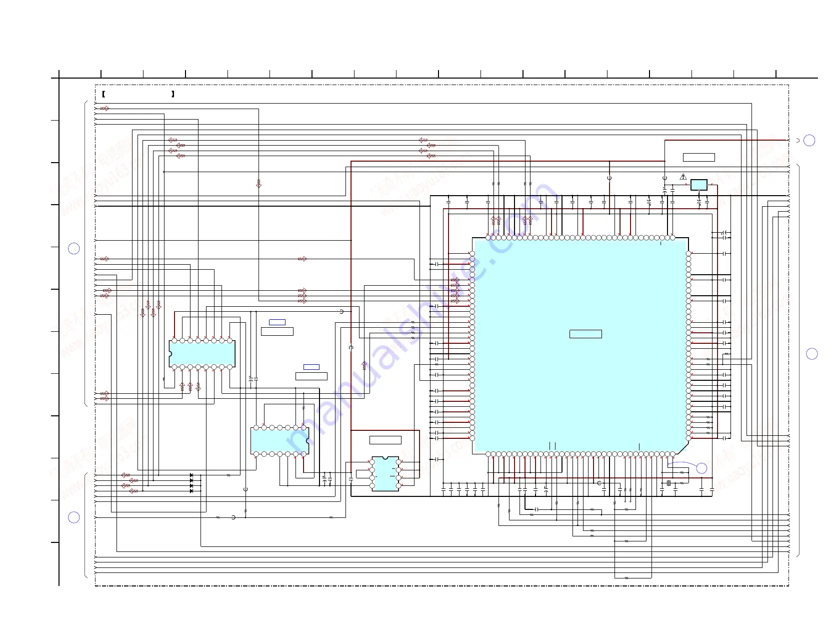Click the small cyan regulator box
This screenshot has height=632, width=840.
[x=699, y=185]
